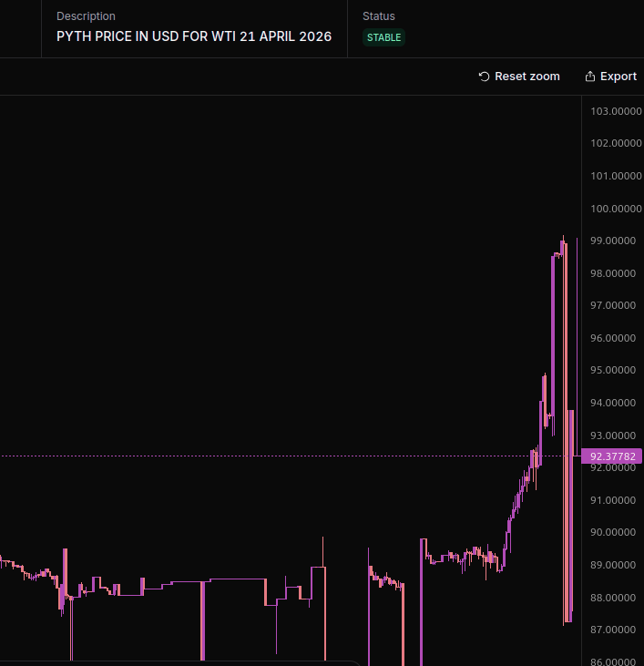644x666 pixels.
Task: Click the 87.00000 price axis label
Action: tap(613, 630)
